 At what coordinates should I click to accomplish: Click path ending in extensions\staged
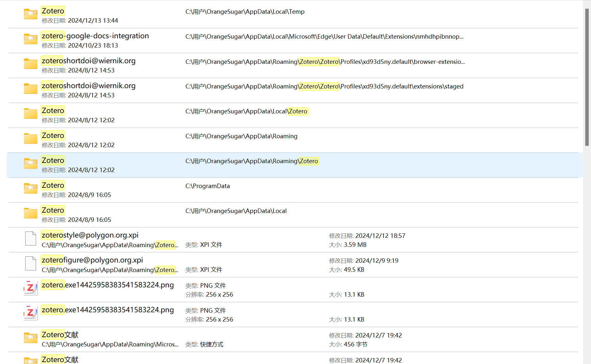324,87
